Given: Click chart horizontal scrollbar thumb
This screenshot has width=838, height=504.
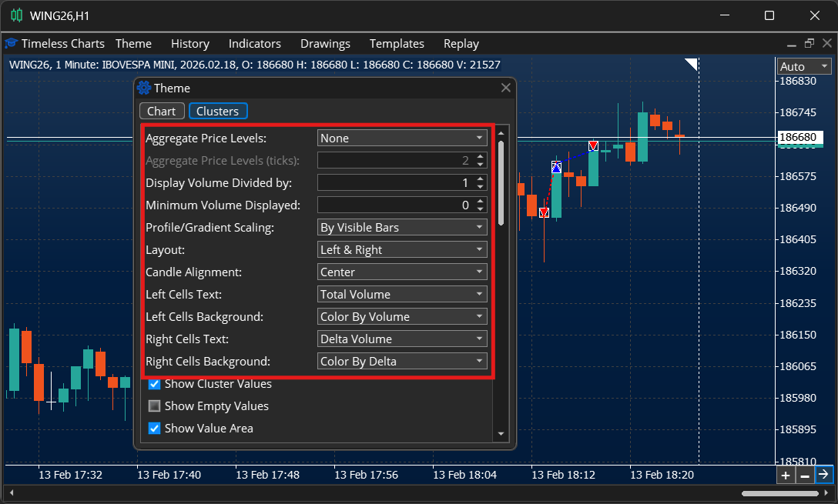Looking at the screenshot, I should (779, 493).
